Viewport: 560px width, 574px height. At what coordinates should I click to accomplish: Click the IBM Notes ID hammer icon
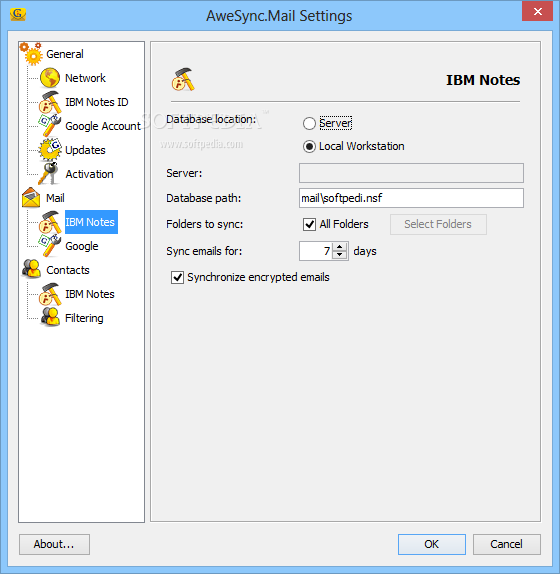50,102
